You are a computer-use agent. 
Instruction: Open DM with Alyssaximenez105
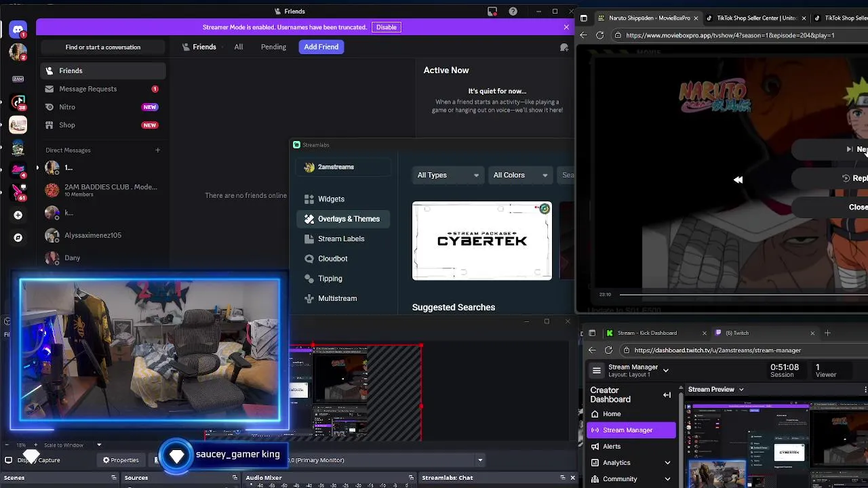(x=103, y=235)
